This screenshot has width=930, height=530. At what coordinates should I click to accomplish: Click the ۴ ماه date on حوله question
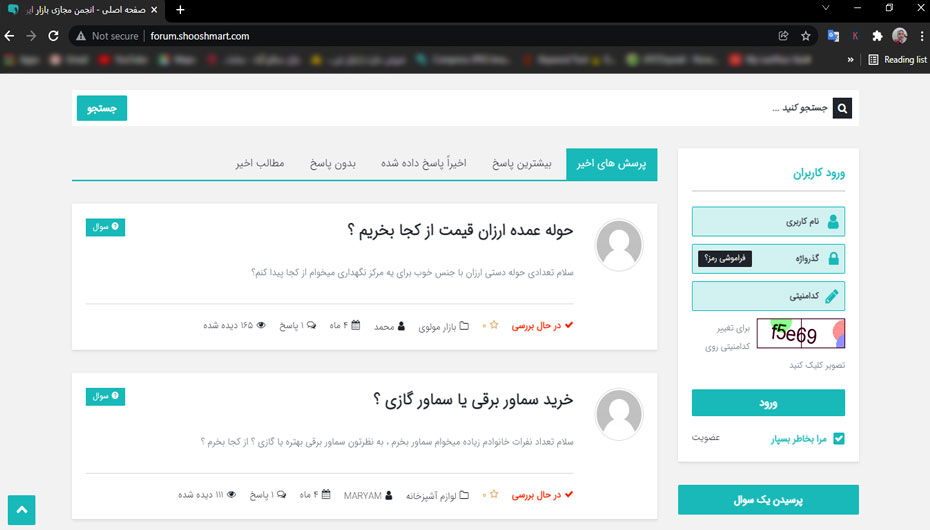click(345, 326)
